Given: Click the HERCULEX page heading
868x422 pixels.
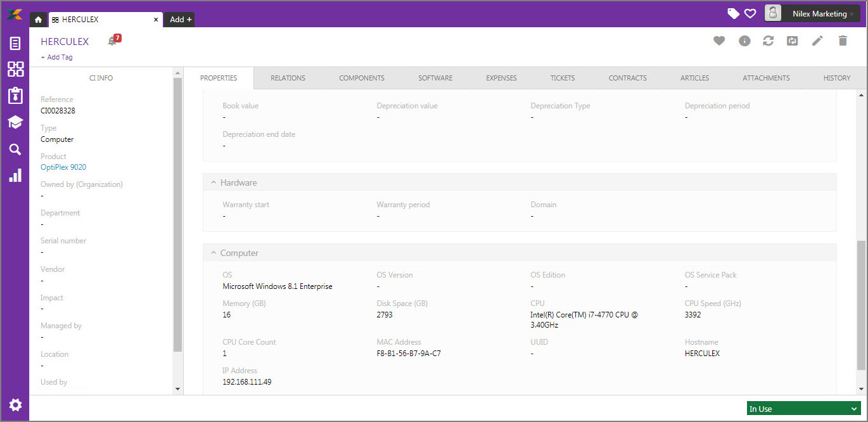Looking at the screenshot, I should (65, 41).
